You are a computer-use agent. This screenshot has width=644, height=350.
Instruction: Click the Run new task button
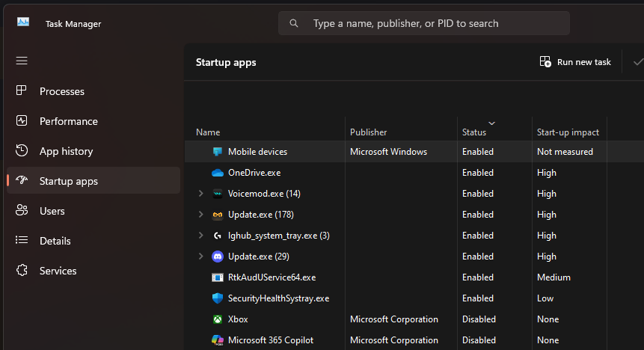575,62
